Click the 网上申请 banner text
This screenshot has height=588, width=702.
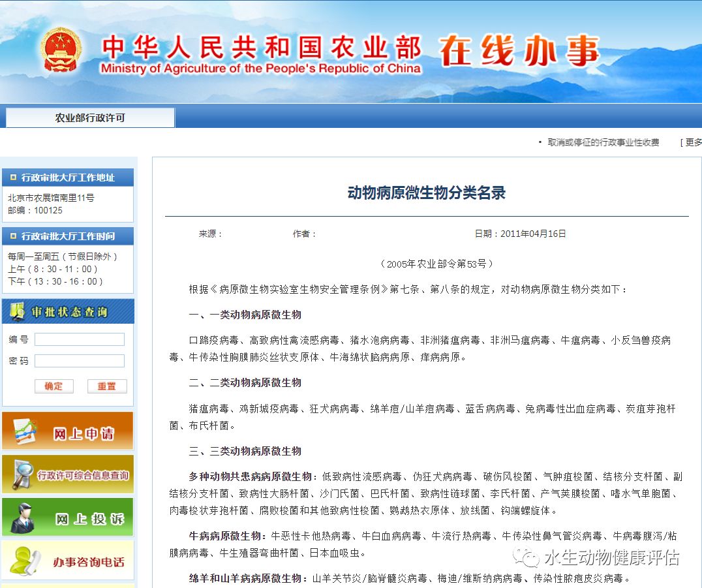point(84,433)
